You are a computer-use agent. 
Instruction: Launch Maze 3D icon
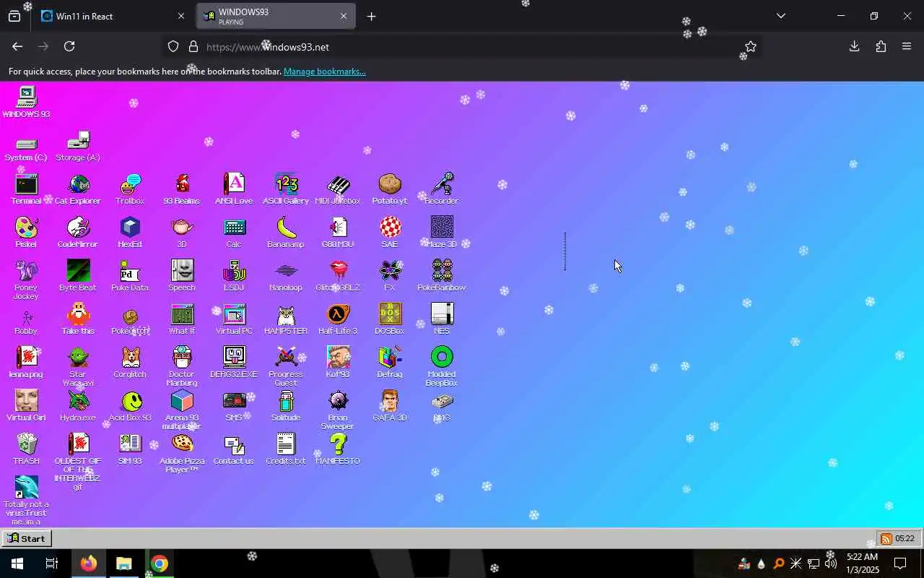442,233
